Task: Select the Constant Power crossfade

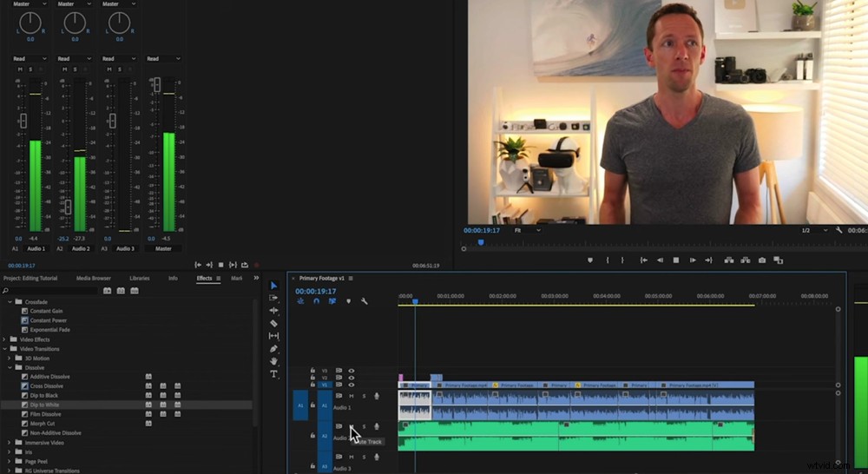Action: click(x=48, y=320)
